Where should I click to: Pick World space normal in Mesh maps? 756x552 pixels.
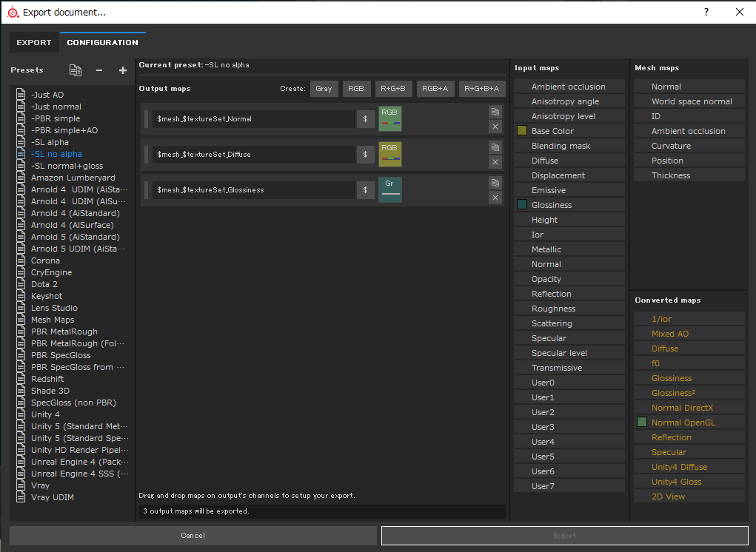[689, 101]
